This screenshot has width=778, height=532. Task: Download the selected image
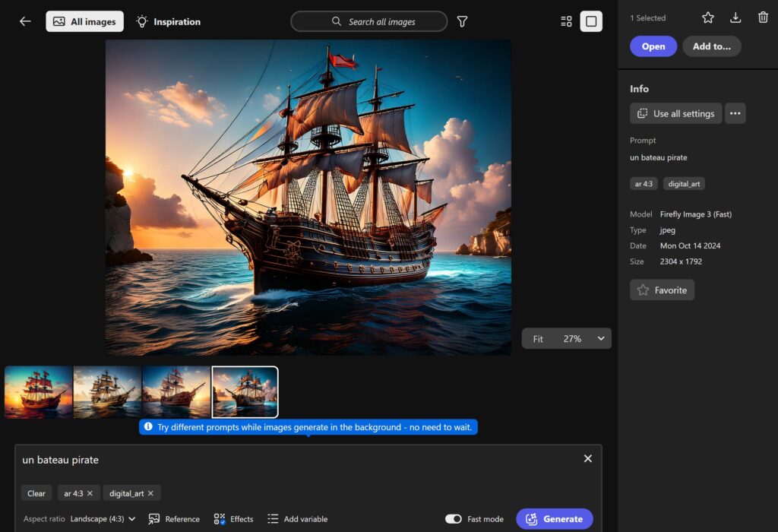point(735,17)
